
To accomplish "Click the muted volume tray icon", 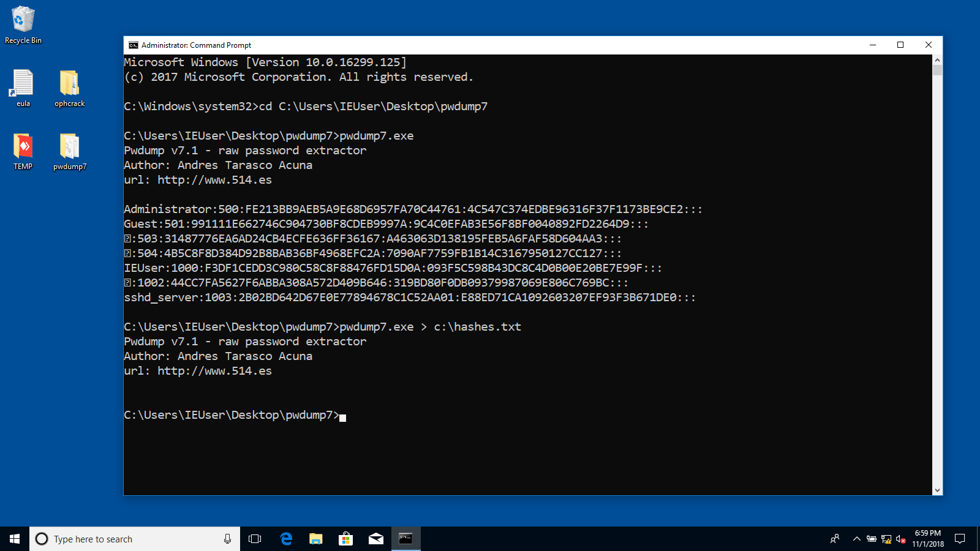I will [900, 539].
